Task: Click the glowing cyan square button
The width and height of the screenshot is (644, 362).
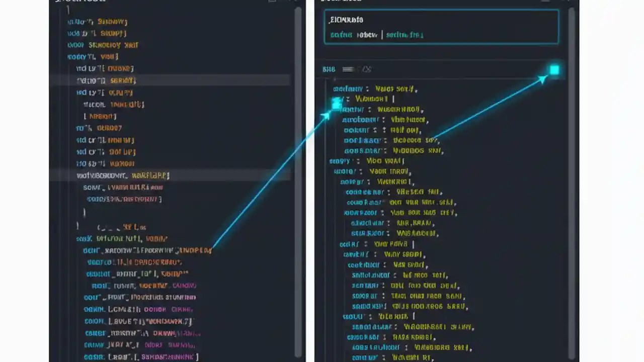Action: click(x=554, y=70)
